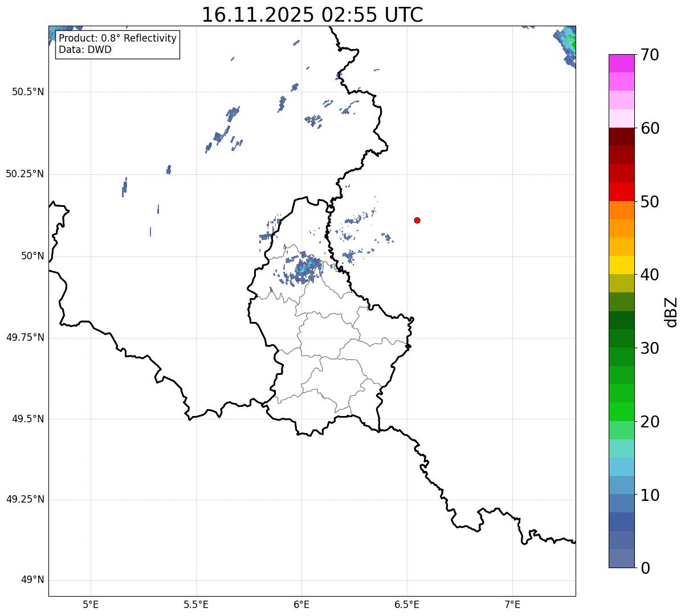
Task: Click the 49.5°N latitude label
Action: 28,419
